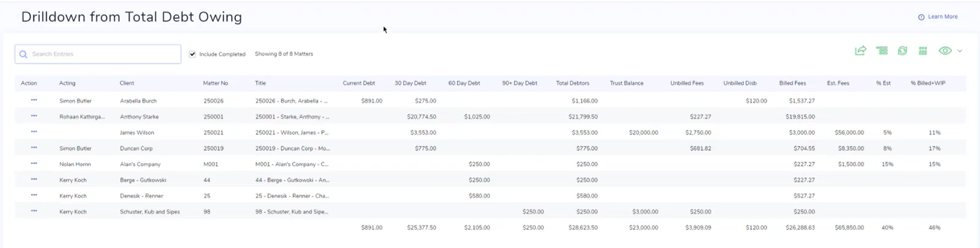Open the column chooser grid icon

(x=923, y=51)
